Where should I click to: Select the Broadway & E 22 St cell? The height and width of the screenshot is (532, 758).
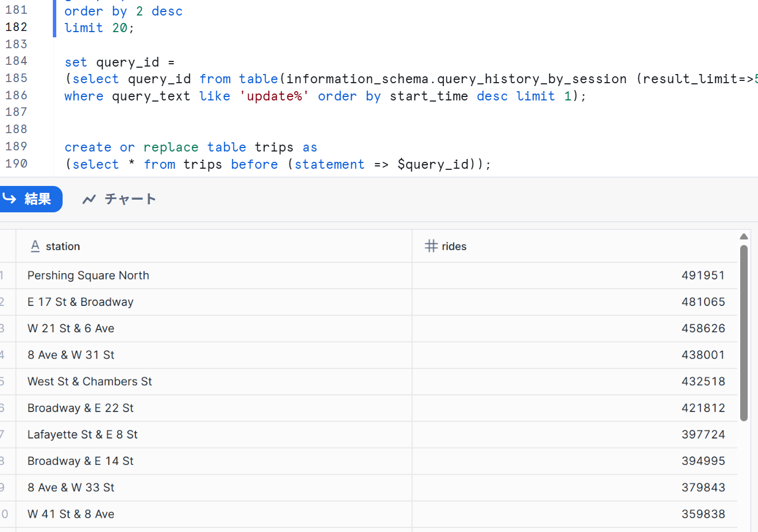click(x=214, y=408)
